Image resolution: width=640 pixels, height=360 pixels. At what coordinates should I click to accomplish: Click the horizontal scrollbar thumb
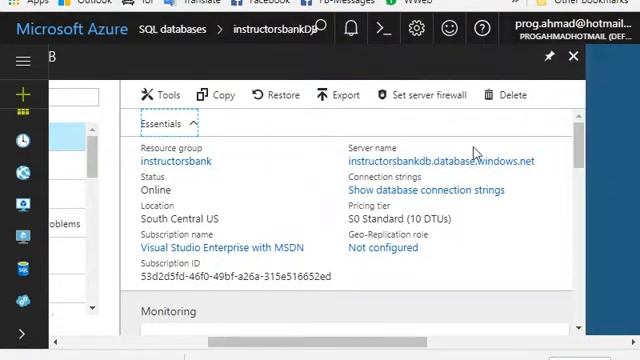pos(317,342)
